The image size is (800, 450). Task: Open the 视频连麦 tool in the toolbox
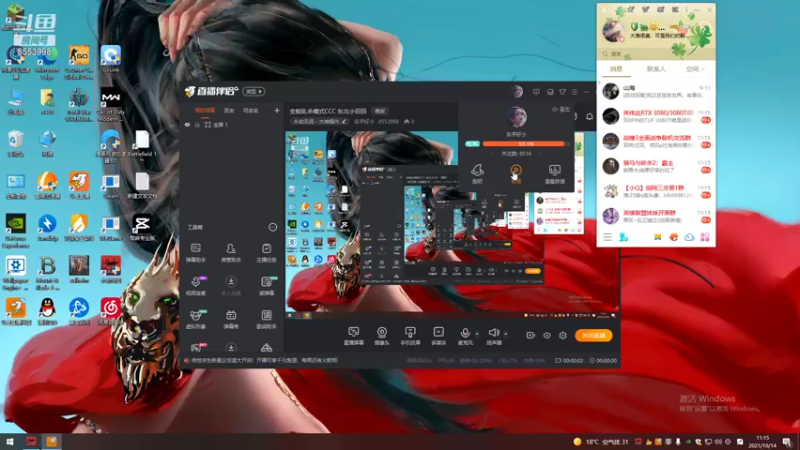tap(196, 286)
